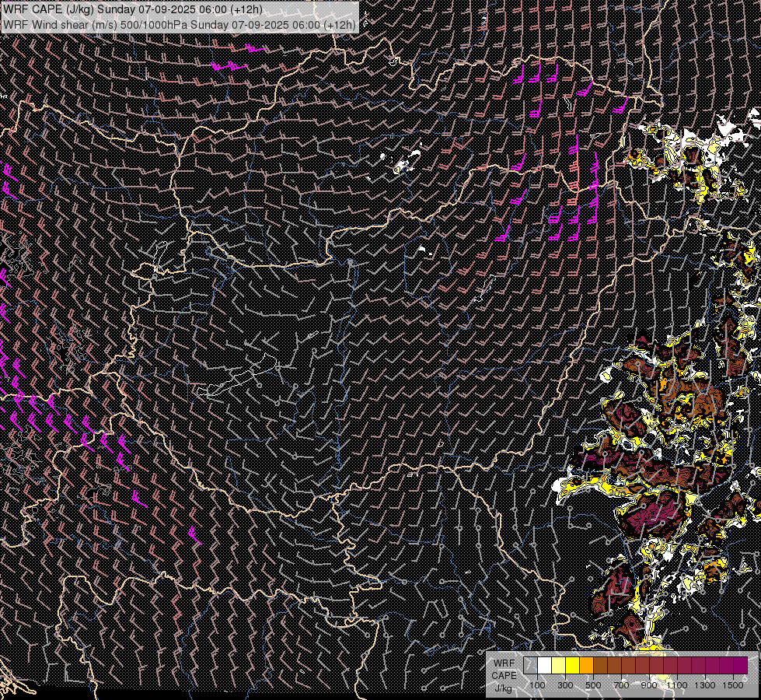Click the legend value 500
Viewport: 761px width, 700px height.
(x=593, y=685)
